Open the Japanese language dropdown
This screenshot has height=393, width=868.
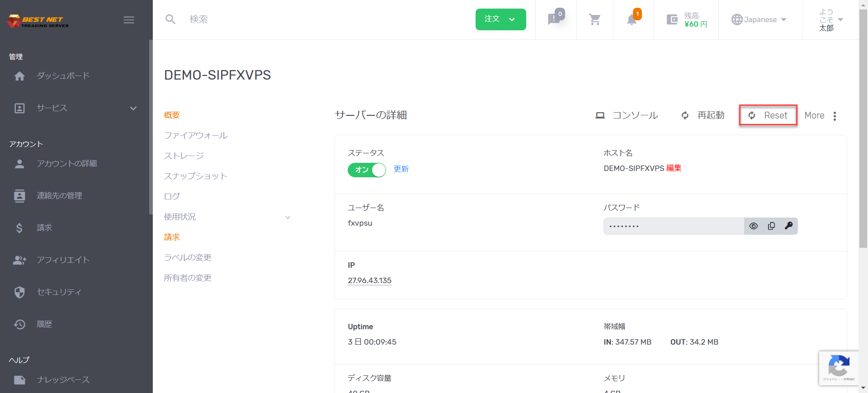[759, 19]
